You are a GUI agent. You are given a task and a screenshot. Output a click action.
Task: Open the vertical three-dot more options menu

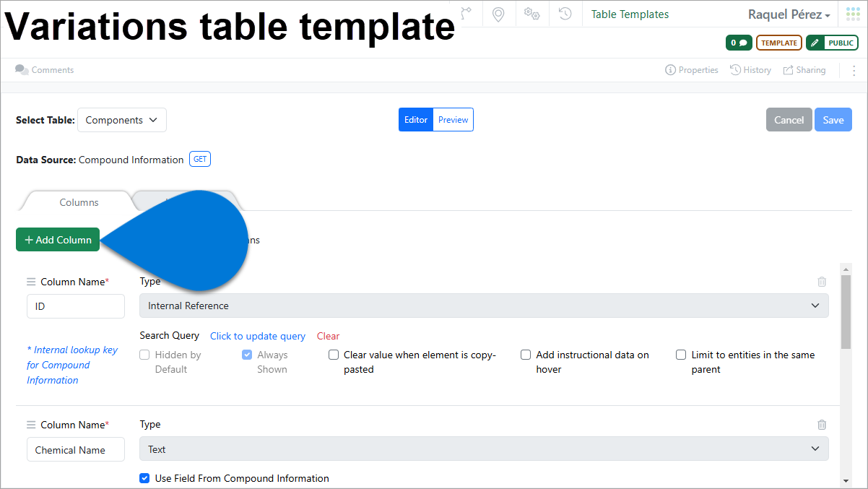coord(854,70)
